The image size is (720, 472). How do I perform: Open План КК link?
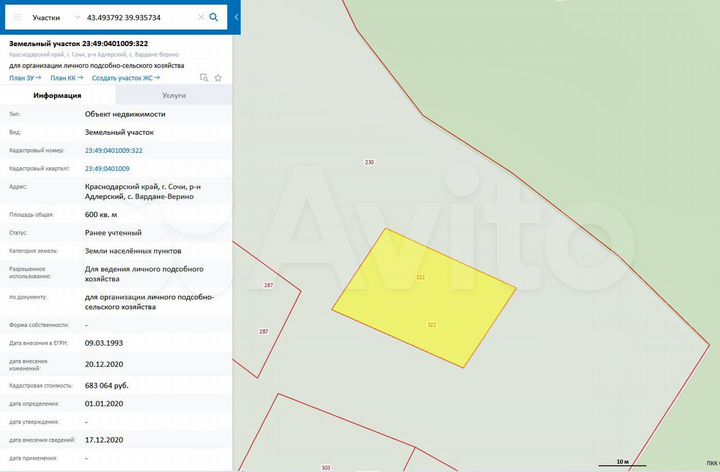coord(66,77)
